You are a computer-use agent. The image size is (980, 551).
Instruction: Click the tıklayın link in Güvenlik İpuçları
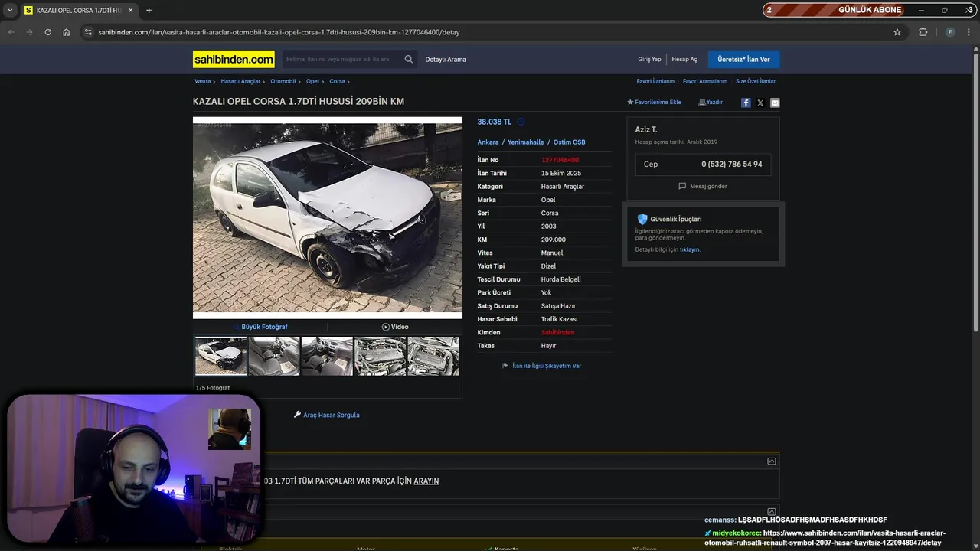point(690,249)
